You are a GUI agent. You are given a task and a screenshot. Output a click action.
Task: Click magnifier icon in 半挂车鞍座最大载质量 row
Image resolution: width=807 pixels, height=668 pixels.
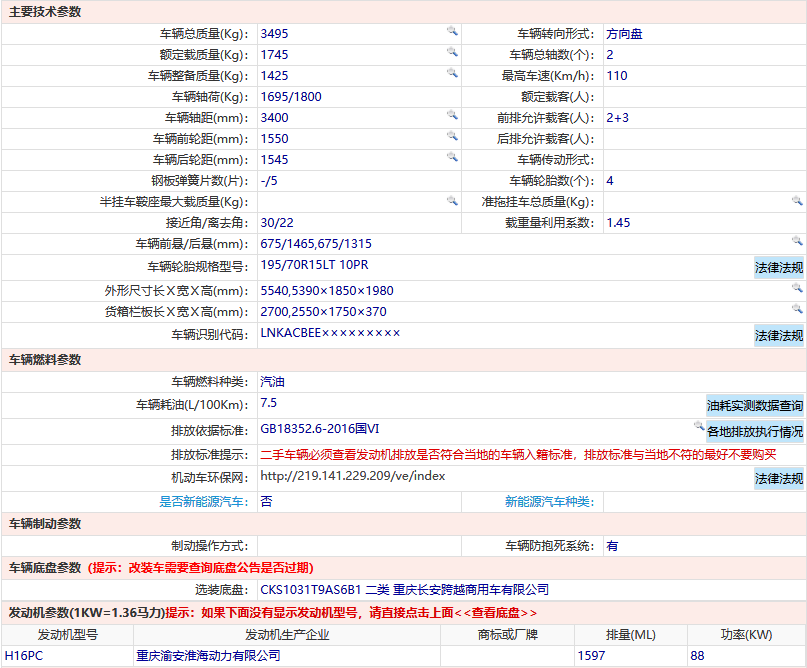452,201
